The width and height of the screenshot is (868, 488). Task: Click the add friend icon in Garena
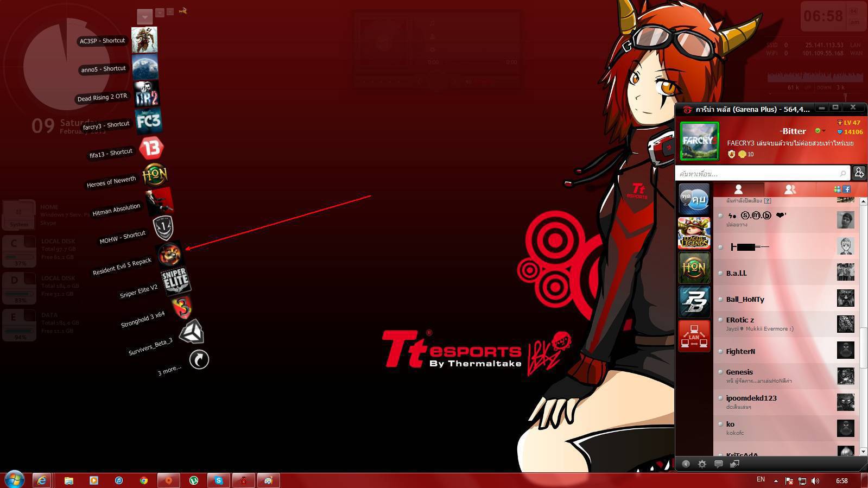[859, 173]
